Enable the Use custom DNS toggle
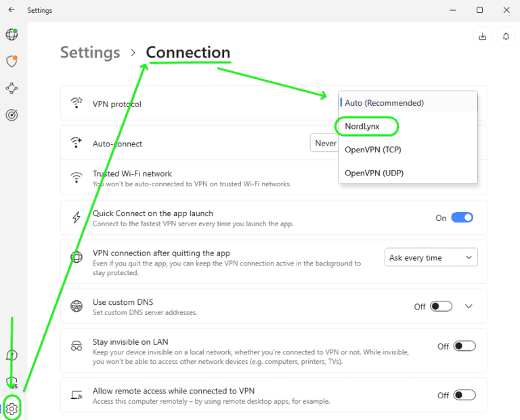This screenshot has height=420, width=520. pyautogui.click(x=441, y=306)
